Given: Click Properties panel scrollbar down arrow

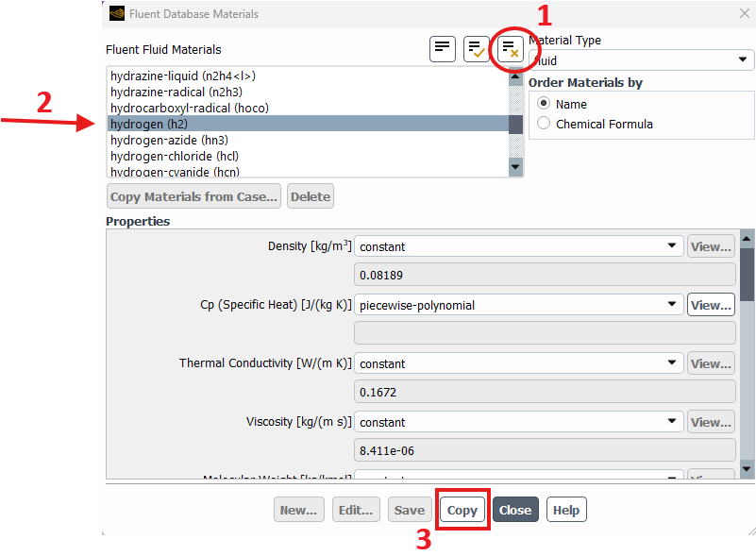Looking at the screenshot, I should pos(747,468).
